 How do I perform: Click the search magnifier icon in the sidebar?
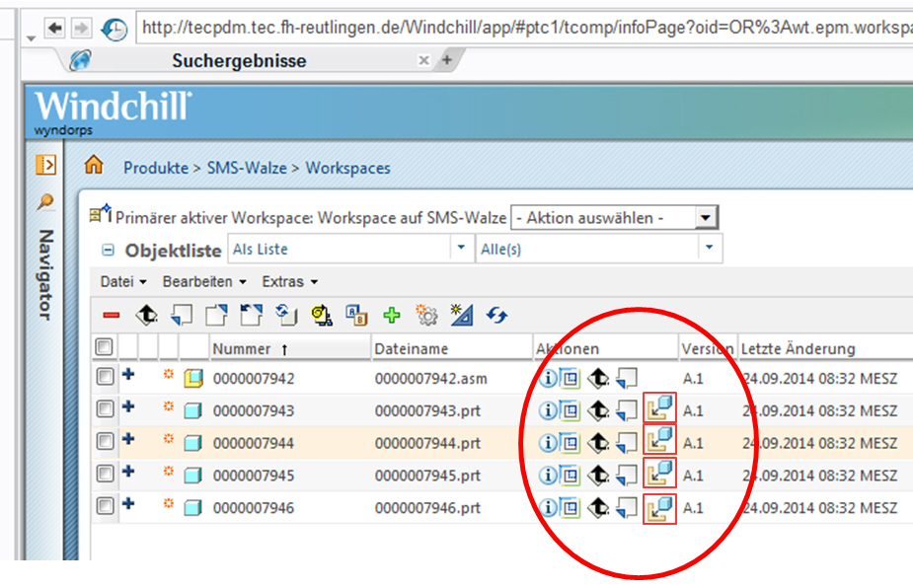tap(44, 202)
